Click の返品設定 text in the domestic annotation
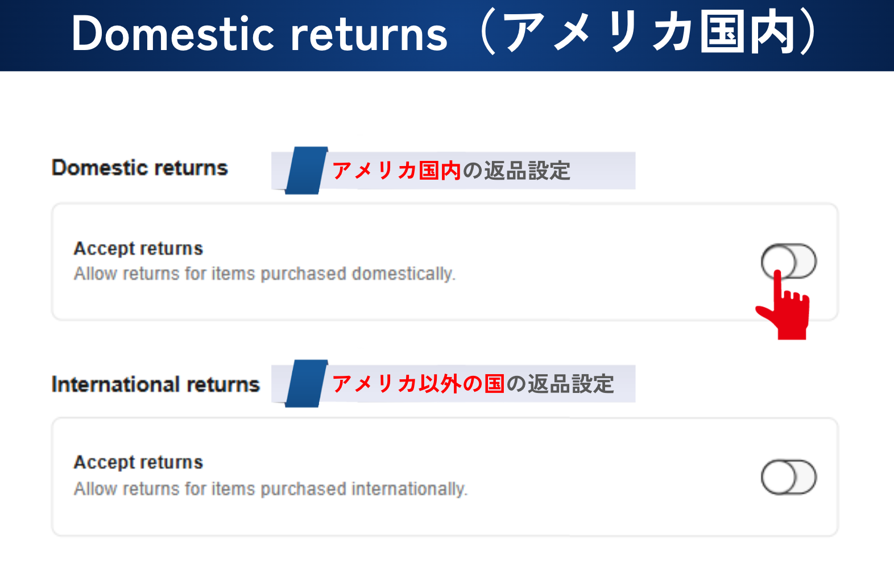 point(516,171)
